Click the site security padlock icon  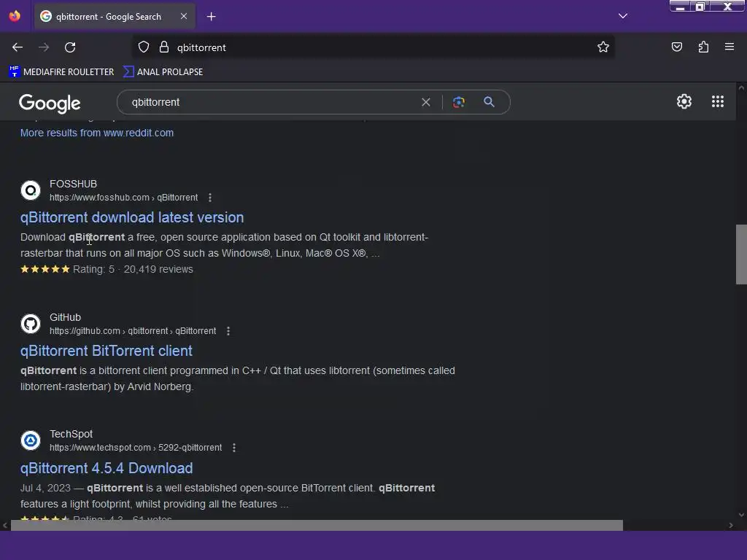coord(164,47)
